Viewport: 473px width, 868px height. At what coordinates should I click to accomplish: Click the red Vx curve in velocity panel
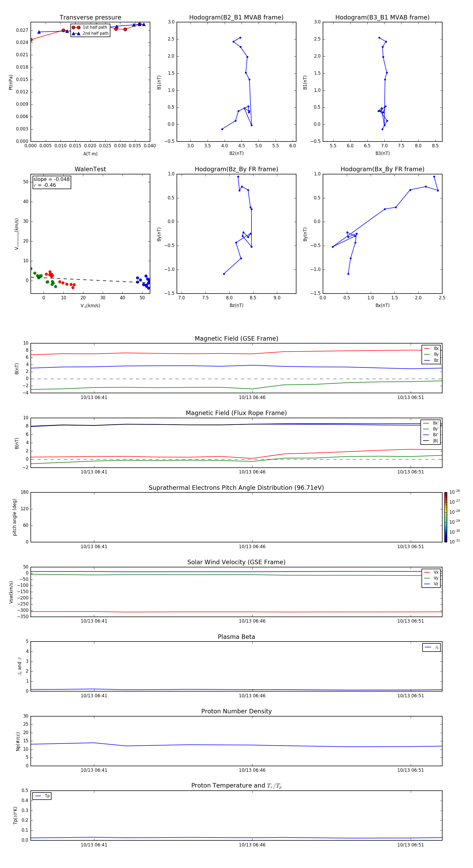(x=236, y=612)
